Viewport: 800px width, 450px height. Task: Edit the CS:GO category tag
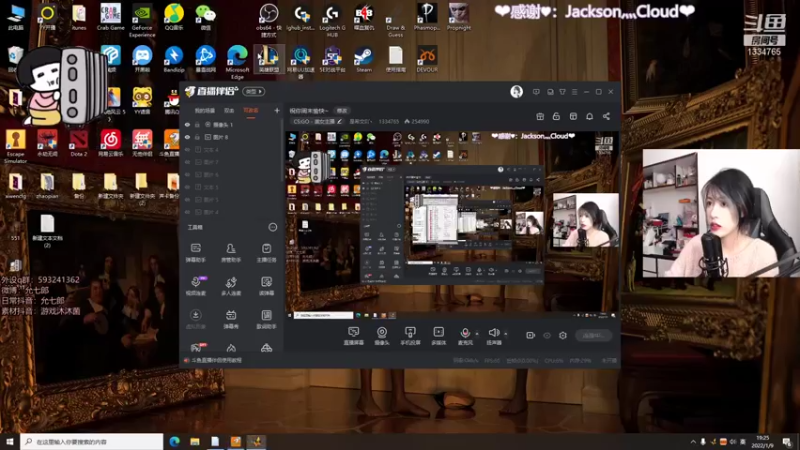[x=317, y=121]
